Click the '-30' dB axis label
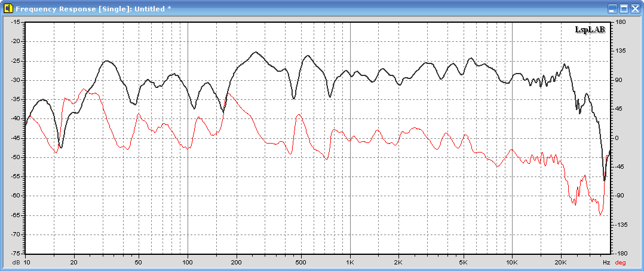644x271 pixels. point(16,80)
